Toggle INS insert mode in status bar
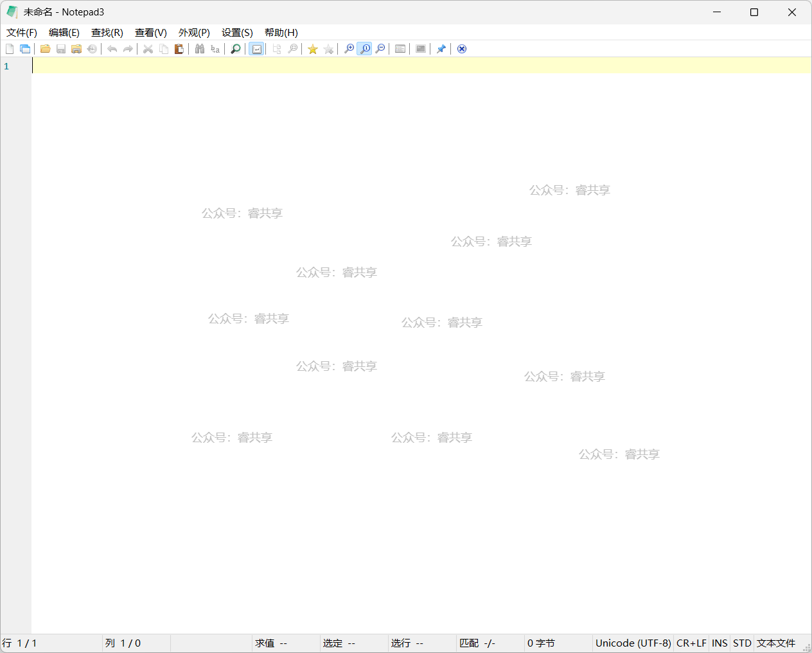This screenshot has width=812, height=653. (x=719, y=643)
